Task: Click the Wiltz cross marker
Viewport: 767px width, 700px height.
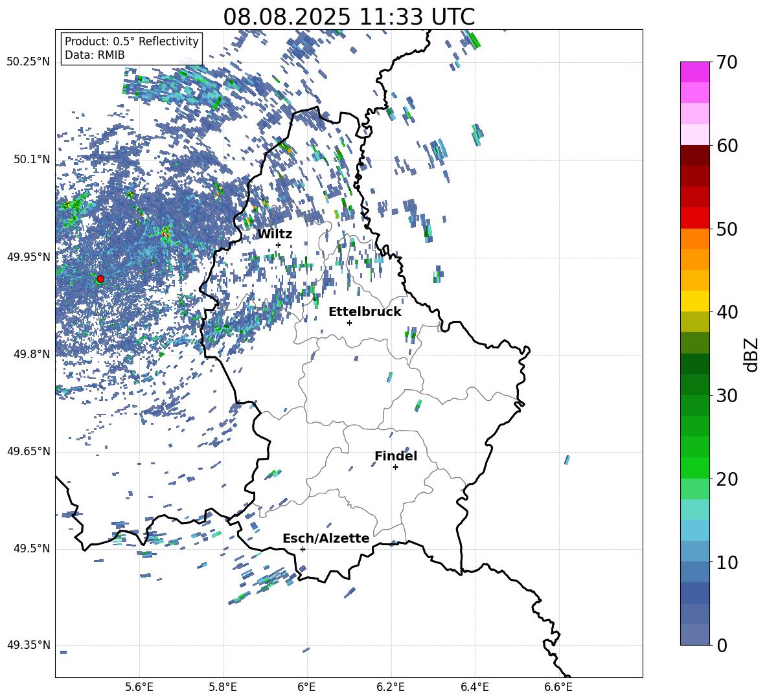Action: pos(278,245)
